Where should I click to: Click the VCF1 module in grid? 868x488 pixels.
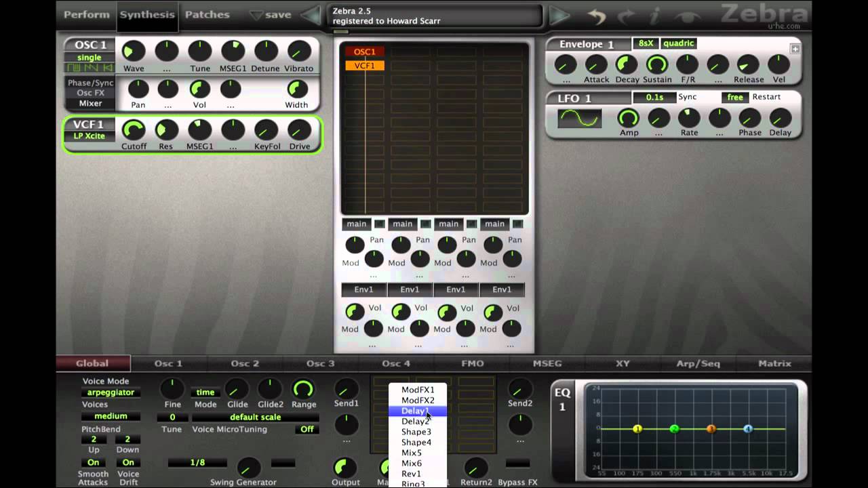tap(364, 66)
